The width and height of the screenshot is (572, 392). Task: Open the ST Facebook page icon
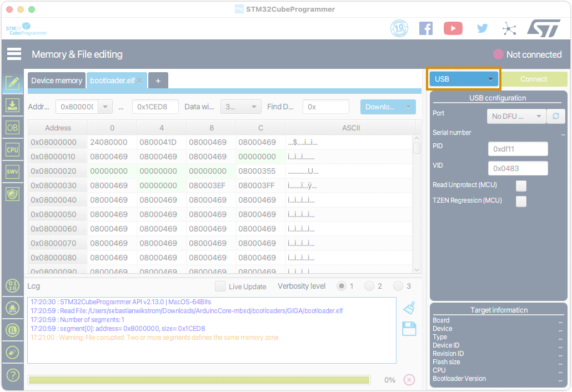point(426,28)
